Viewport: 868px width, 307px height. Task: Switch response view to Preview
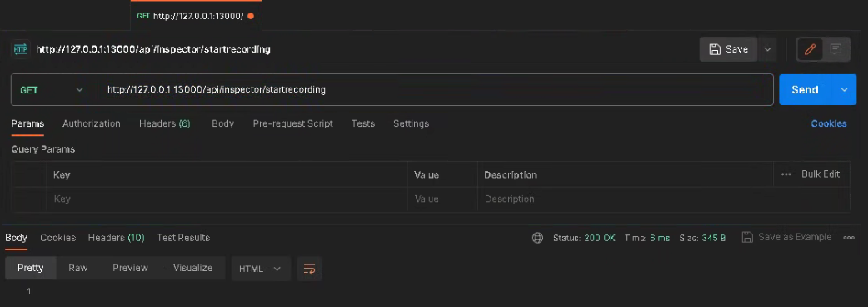click(x=130, y=269)
